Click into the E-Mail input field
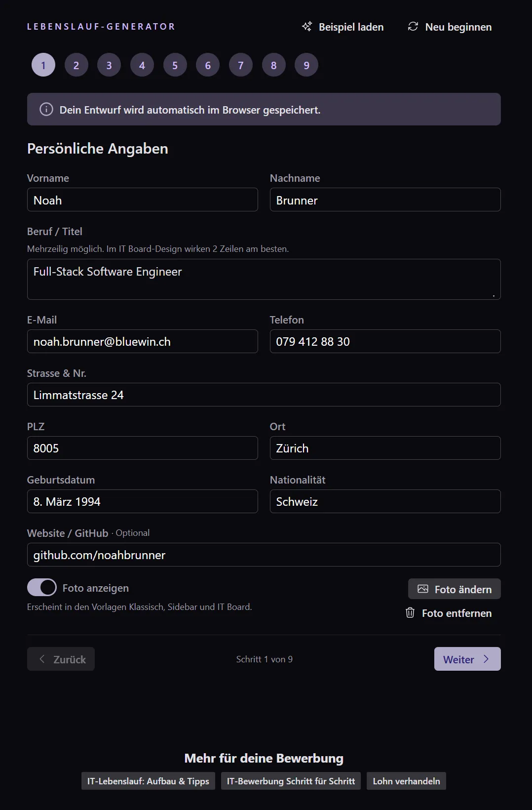 143,341
